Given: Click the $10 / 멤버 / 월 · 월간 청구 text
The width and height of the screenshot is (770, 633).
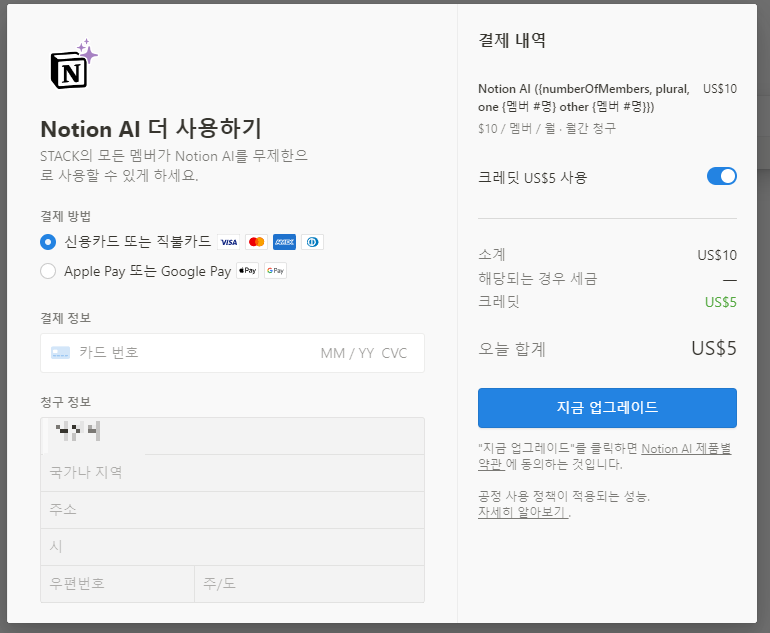Looking at the screenshot, I should [547, 128].
